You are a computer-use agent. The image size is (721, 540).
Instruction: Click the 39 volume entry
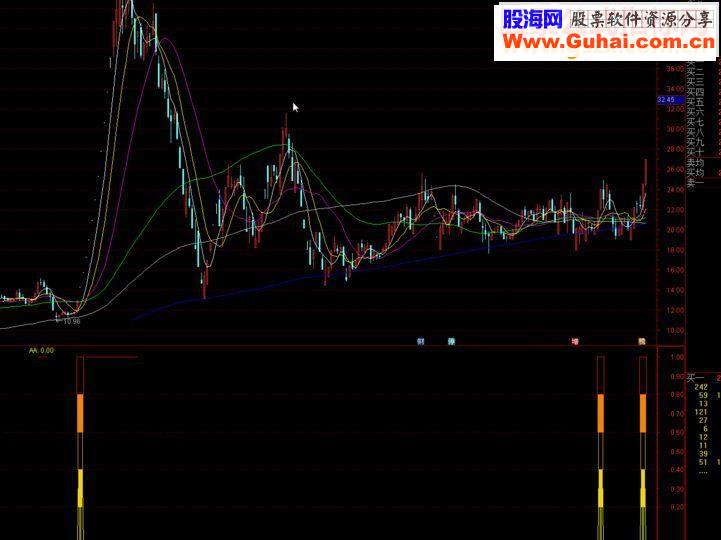[x=703, y=454]
